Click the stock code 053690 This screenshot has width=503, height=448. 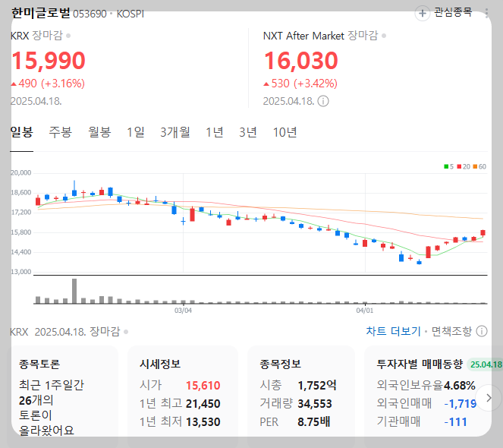(x=90, y=14)
